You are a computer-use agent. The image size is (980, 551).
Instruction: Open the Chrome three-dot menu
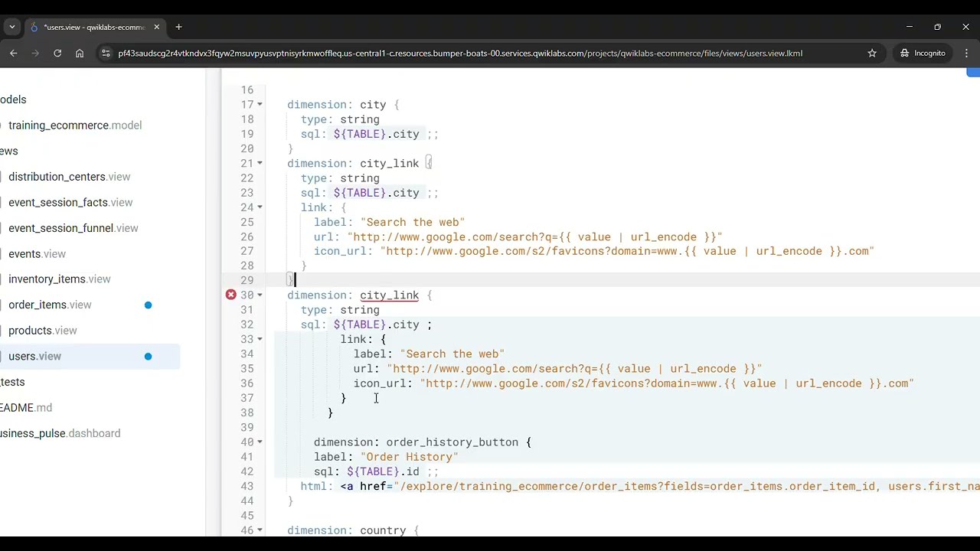tap(966, 53)
